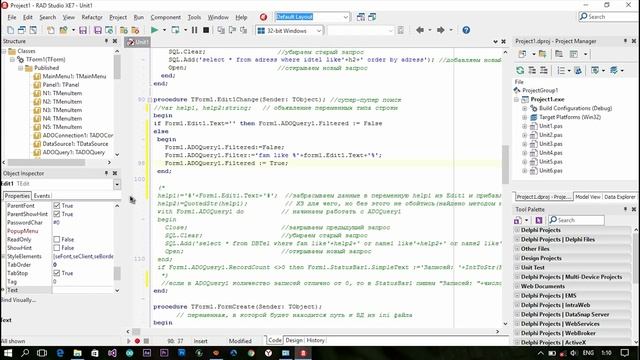This screenshot has height=360, width=640.
Task: Click the Tool Palette search field
Action: [x=576, y=220]
